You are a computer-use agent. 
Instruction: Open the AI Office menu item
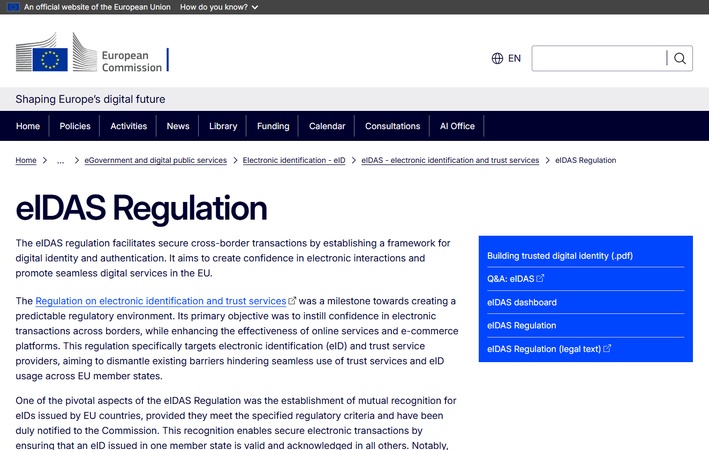point(457,126)
